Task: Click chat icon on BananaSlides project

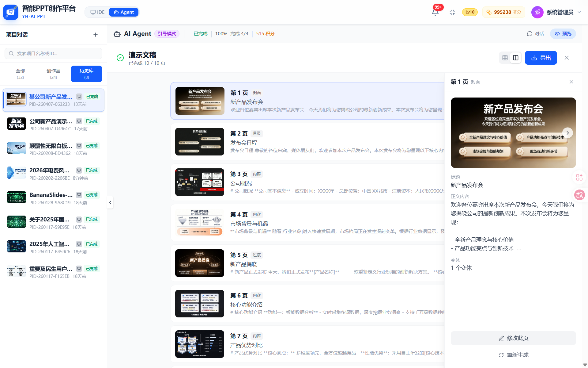Action: (x=79, y=195)
